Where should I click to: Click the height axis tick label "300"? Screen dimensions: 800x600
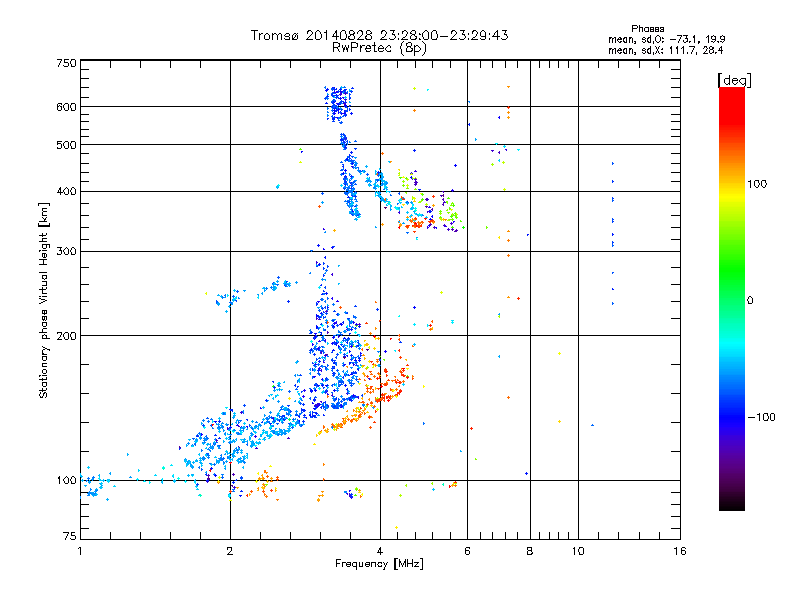(66, 252)
